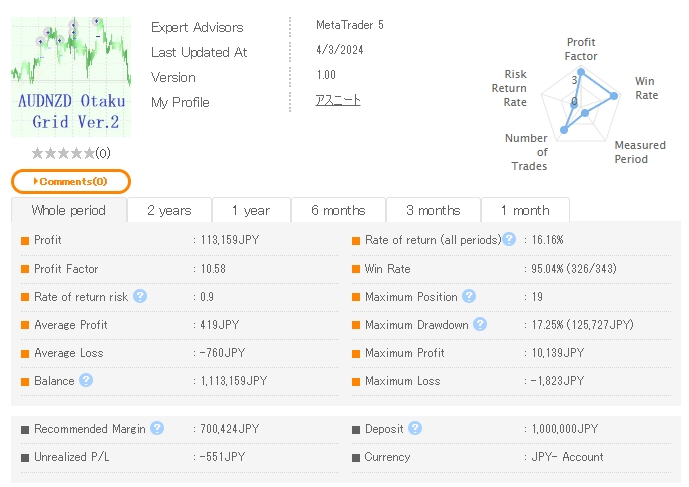
Task: Click the star rating icons
Action: tap(63, 153)
